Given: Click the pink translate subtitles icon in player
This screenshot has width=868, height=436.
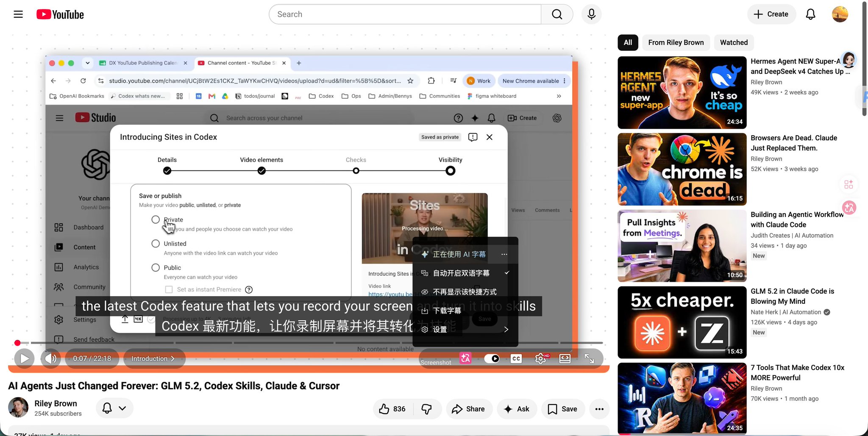Looking at the screenshot, I should point(465,358).
